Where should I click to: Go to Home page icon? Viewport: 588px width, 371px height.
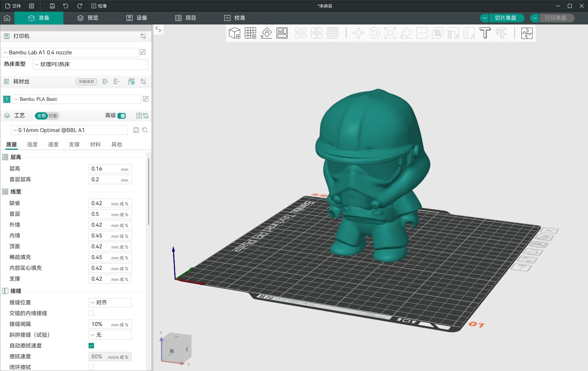[7, 18]
